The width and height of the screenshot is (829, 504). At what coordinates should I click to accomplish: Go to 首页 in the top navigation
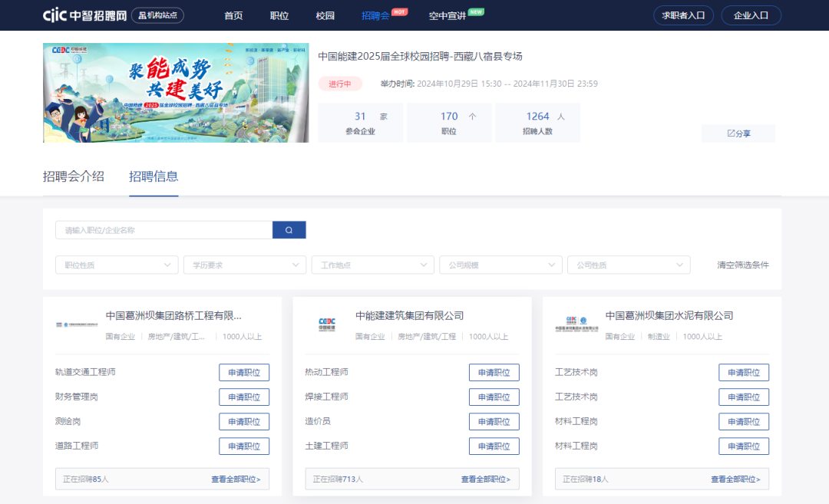(233, 16)
